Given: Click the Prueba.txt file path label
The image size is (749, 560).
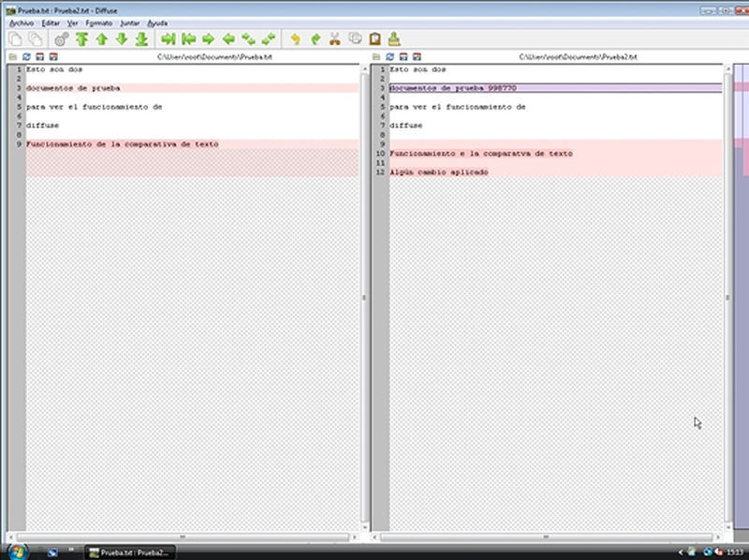Looking at the screenshot, I should point(214,57).
